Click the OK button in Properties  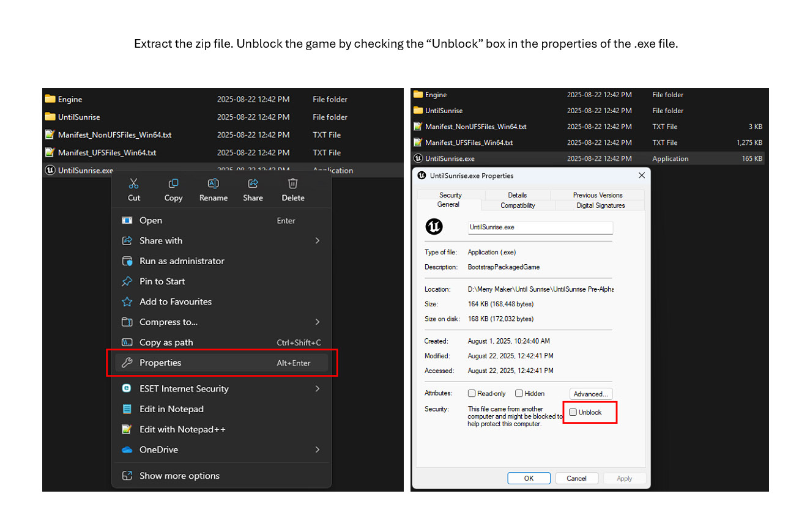coord(529,478)
